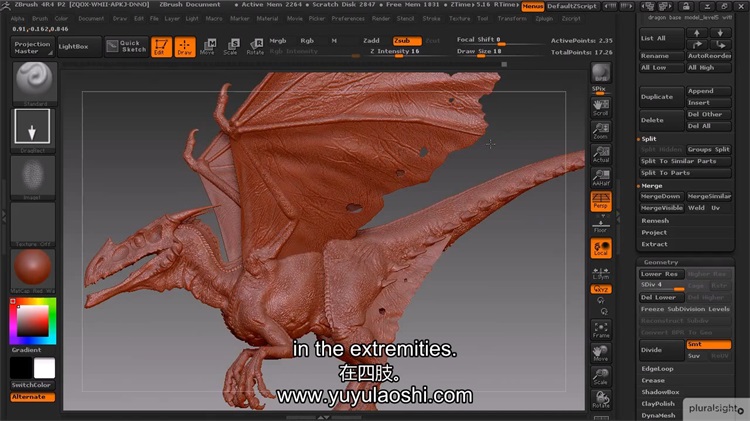This screenshot has height=421, width=750.
Task: Open the Tool menu
Action: (483, 19)
